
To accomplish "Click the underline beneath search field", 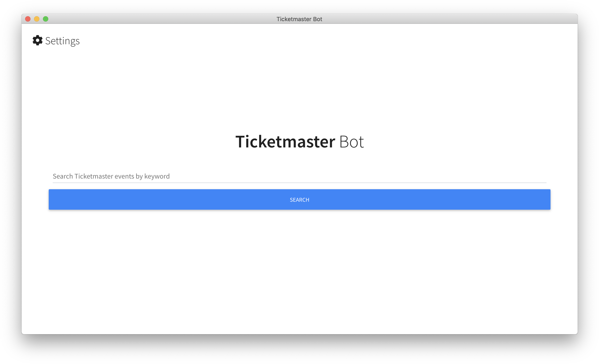I will [299, 183].
